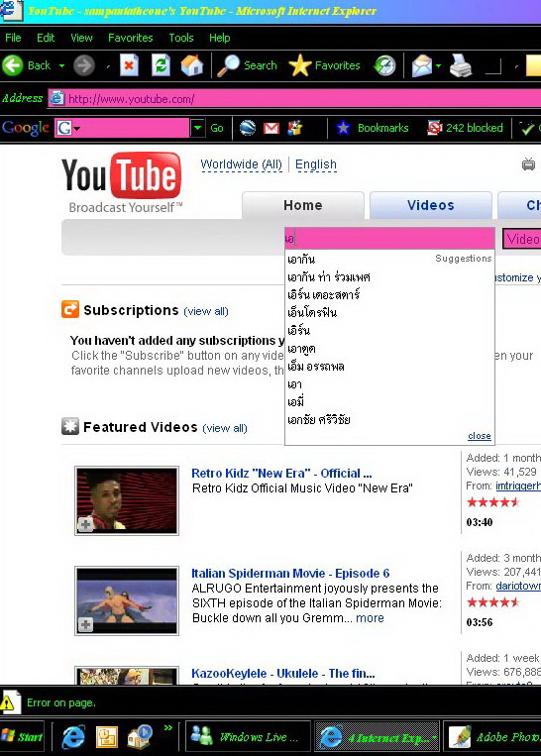Open the Favorites star pane

(x=300, y=65)
